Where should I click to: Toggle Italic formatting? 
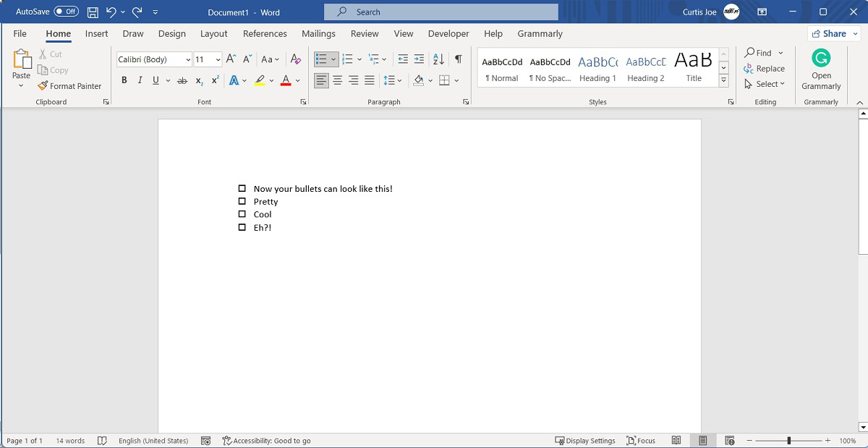click(140, 80)
